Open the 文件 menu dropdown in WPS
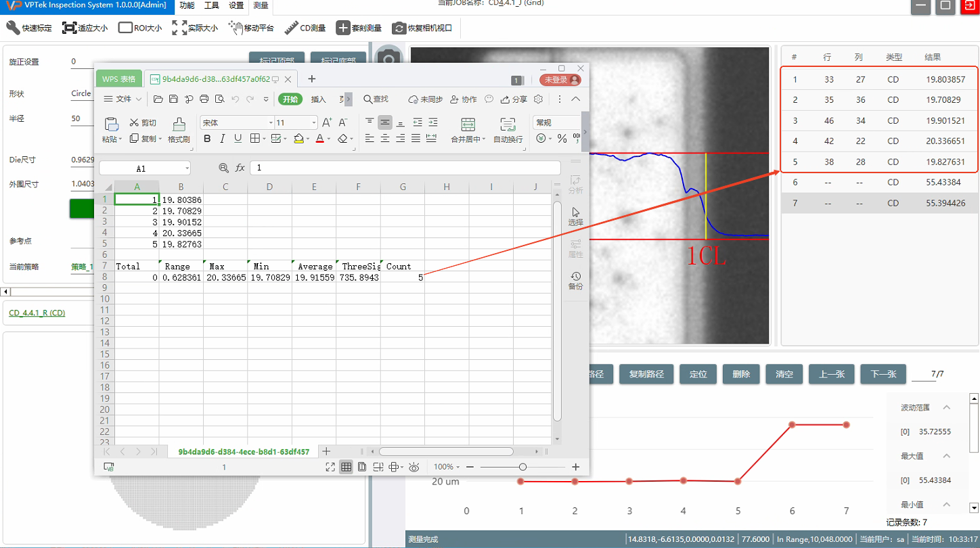 [x=122, y=99]
